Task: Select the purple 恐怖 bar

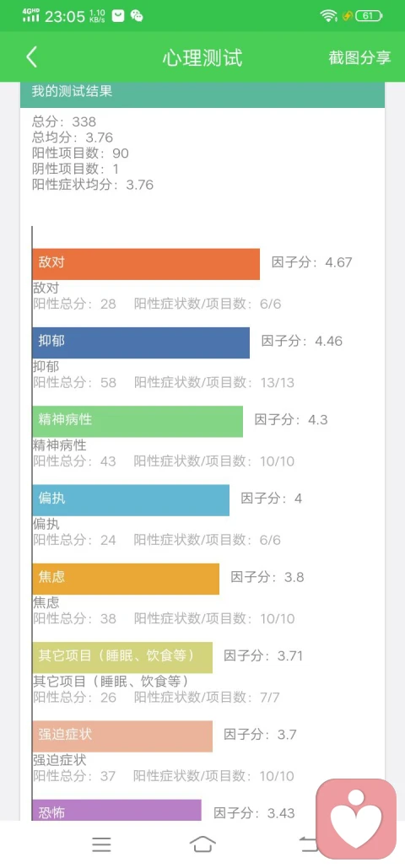Action: [117, 810]
